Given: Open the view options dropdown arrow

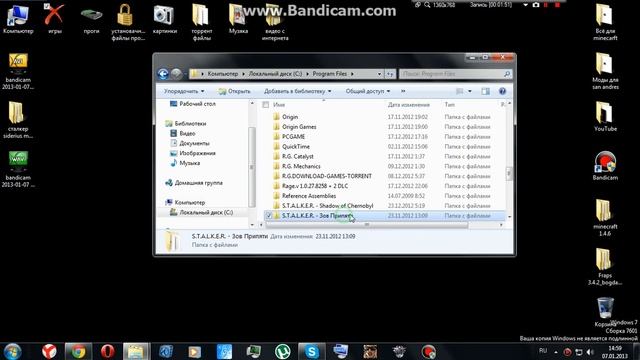Looking at the screenshot, I should (470, 91).
